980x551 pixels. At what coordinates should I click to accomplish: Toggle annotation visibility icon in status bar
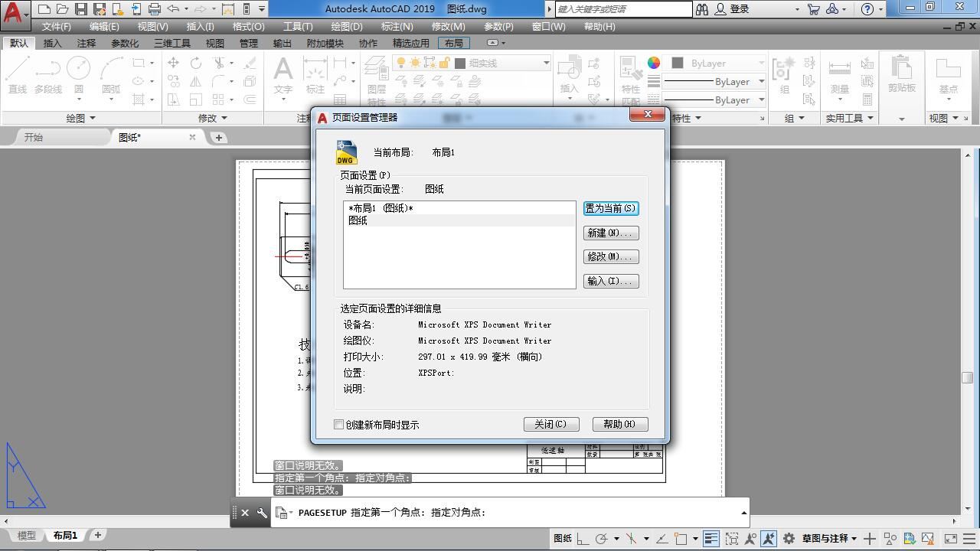[750, 539]
